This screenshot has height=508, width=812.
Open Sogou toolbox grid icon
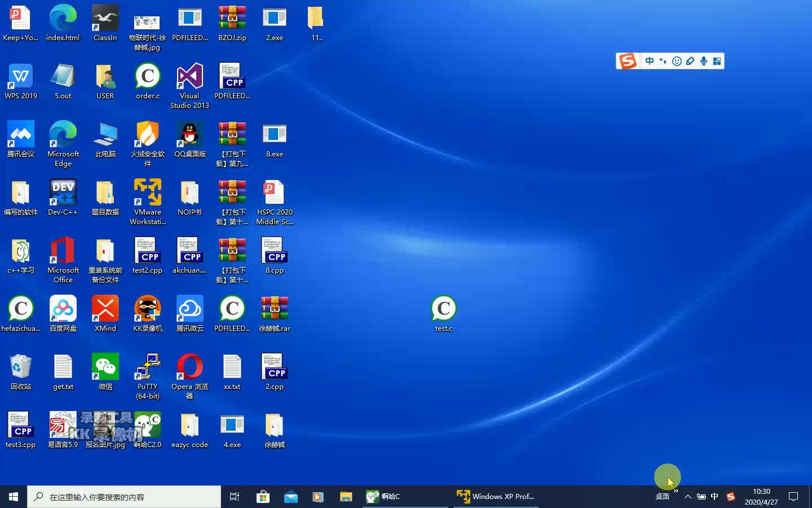click(717, 61)
